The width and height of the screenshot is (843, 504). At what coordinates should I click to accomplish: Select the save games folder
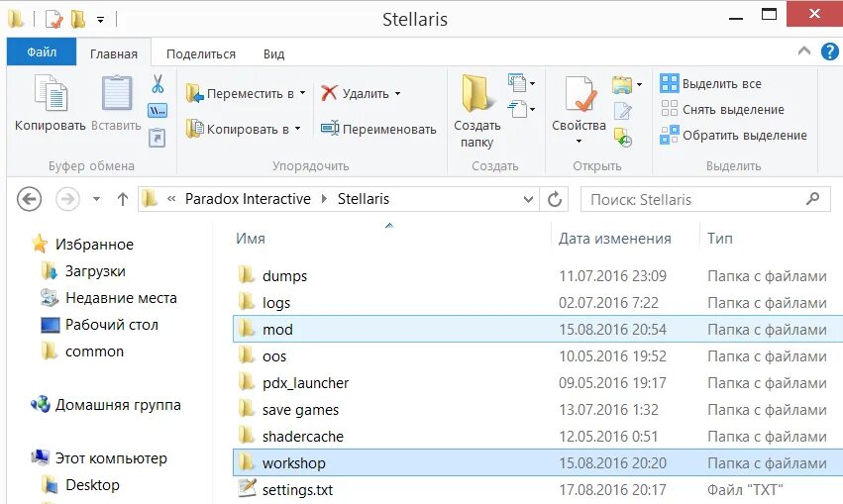tap(538, 409)
